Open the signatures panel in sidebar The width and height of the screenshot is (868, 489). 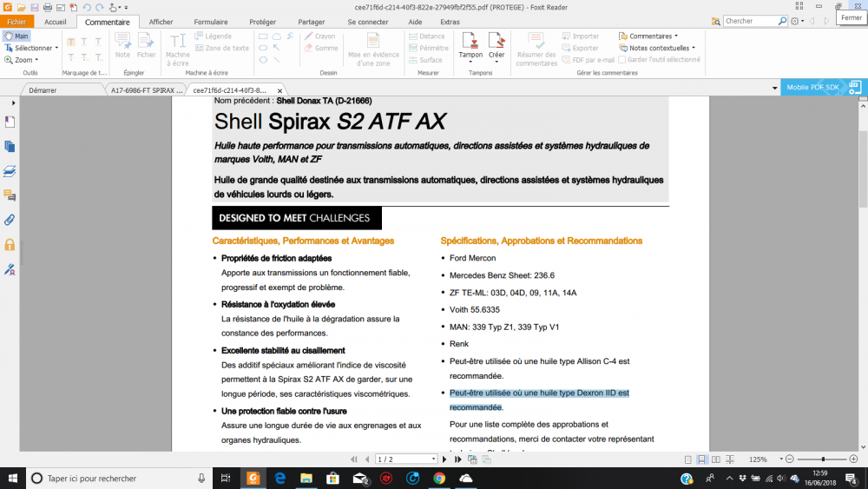(10, 269)
